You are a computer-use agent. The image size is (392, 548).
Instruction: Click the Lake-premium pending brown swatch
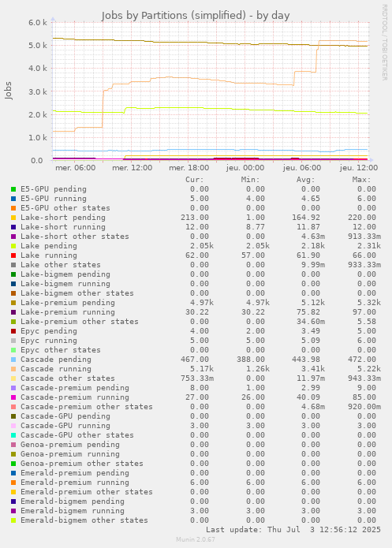pos(13,303)
